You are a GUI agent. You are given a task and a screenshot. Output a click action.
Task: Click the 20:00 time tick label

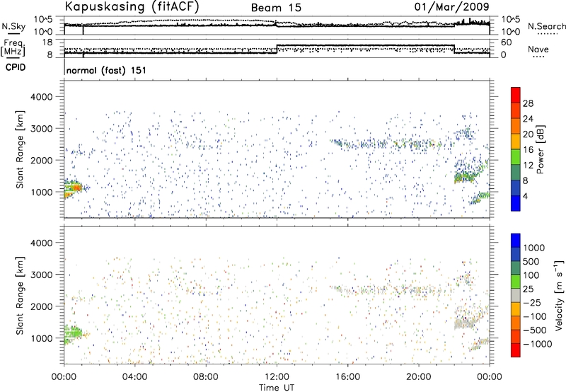pos(418,377)
